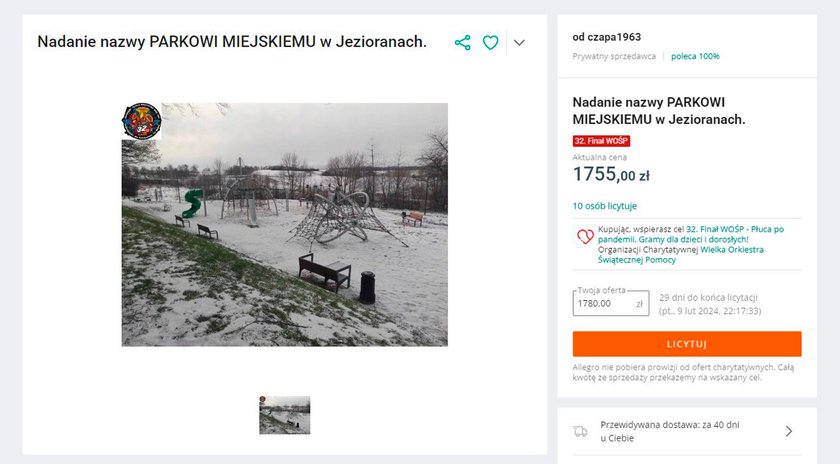This screenshot has width=840, height=464.
Task: Click the WOŚP logo badge on photo
Action: 141,121
